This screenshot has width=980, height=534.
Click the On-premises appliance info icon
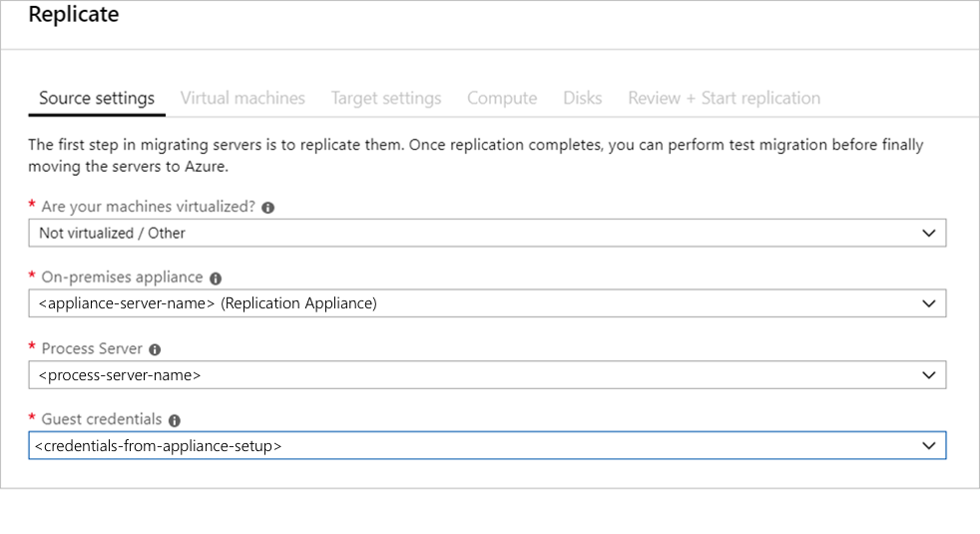(217, 278)
